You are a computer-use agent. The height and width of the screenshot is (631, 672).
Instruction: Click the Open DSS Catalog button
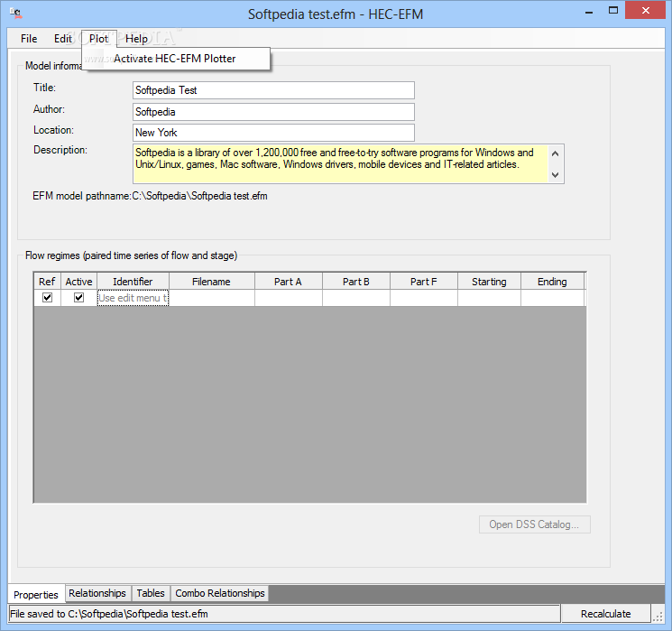click(534, 524)
